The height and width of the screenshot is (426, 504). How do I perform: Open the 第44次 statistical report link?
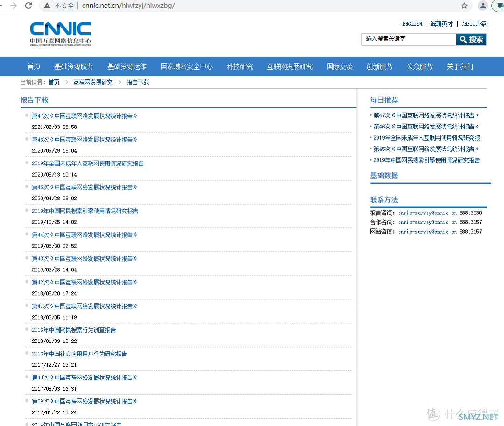pos(84,235)
